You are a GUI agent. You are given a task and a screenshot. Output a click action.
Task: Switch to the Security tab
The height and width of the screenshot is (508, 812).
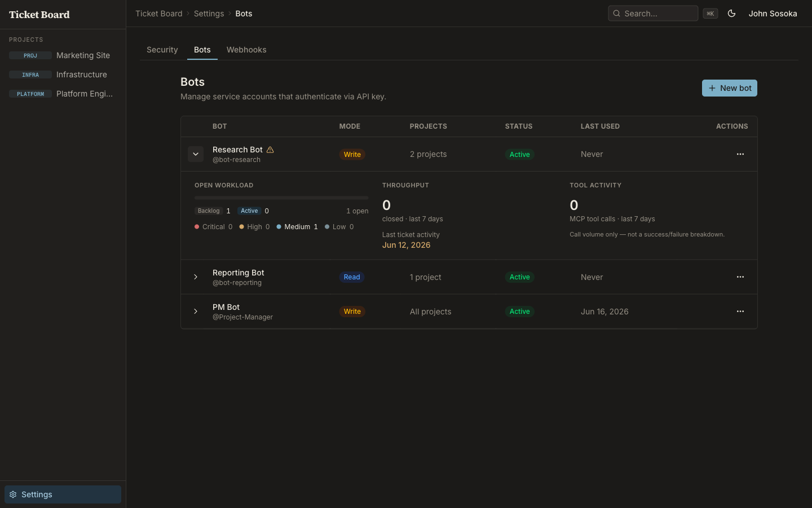[162, 50]
